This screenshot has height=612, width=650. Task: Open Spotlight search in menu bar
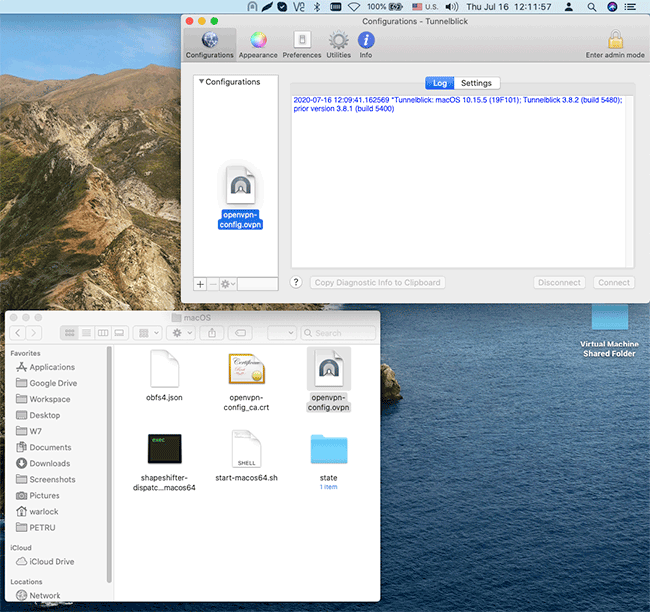click(592, 7)
